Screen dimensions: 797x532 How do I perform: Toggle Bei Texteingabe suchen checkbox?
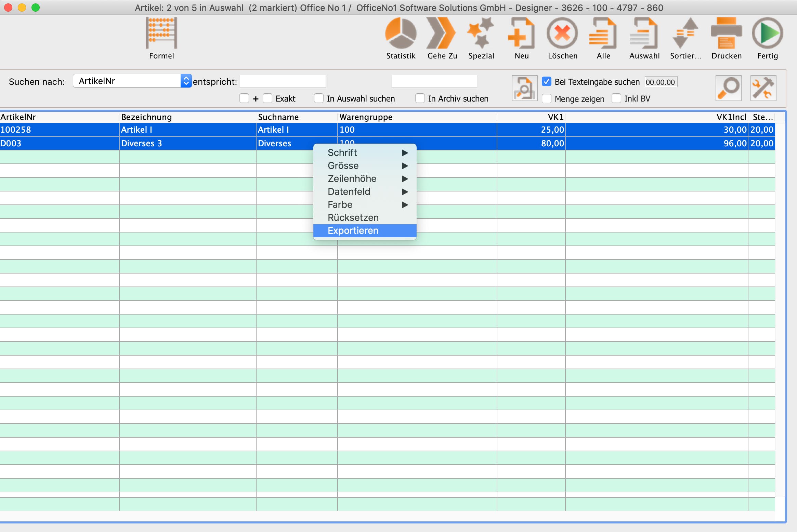click(547, 82)
